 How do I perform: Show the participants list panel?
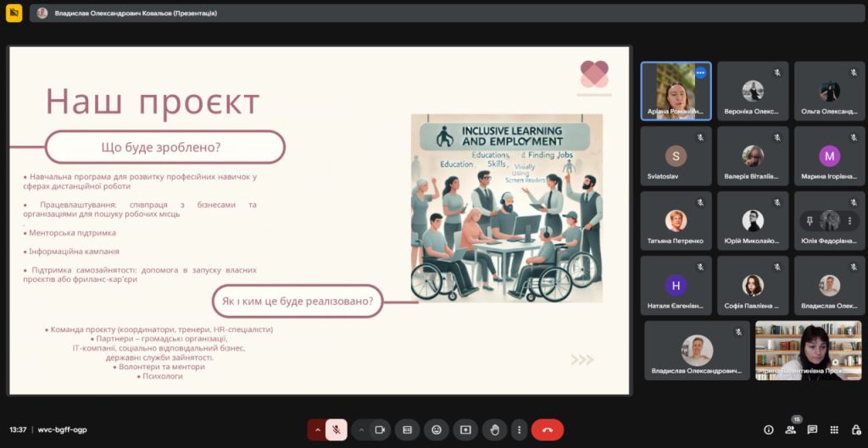[790, 429]
